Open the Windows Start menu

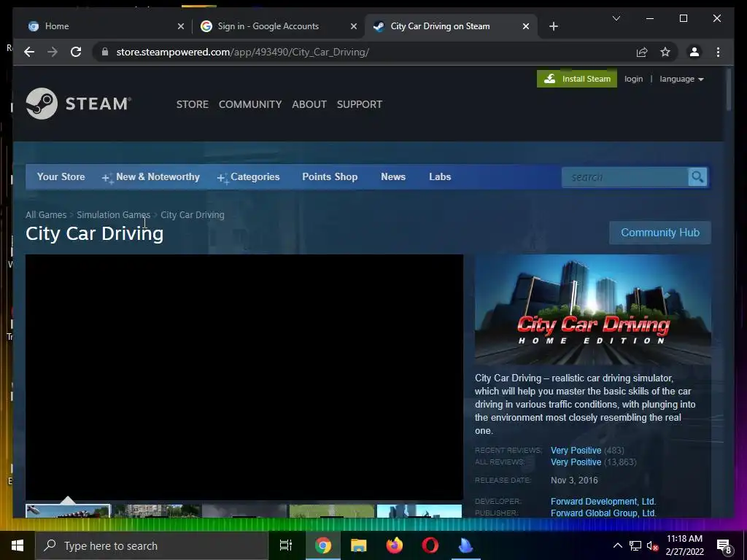(18, 545)
